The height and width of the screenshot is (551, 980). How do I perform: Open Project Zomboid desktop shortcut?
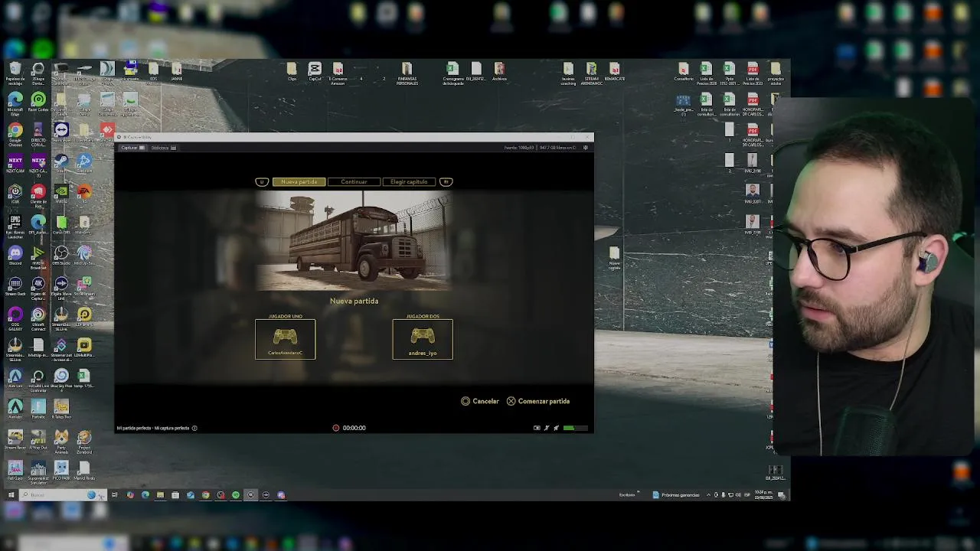(x=84, y=441)
